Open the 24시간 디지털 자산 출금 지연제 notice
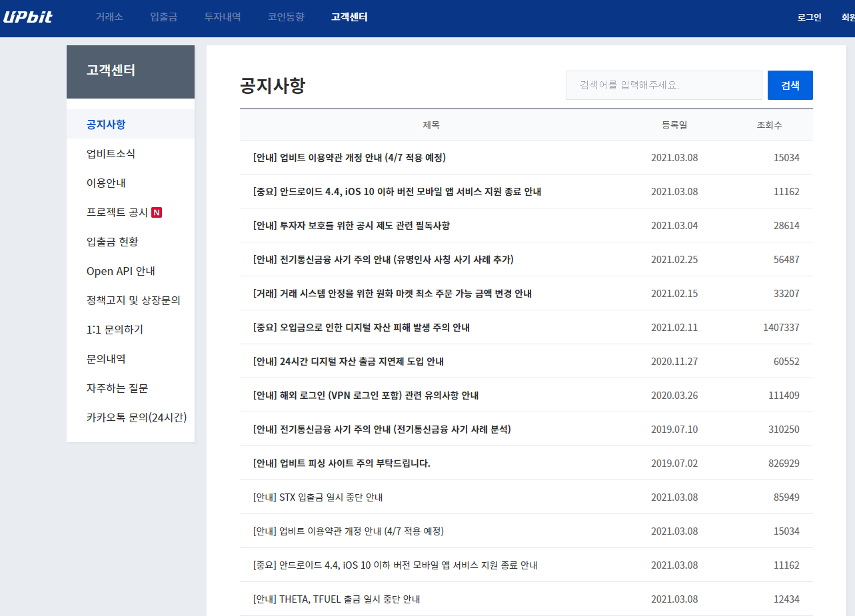Viewport: 855px width, 616px height. point(349,362)
